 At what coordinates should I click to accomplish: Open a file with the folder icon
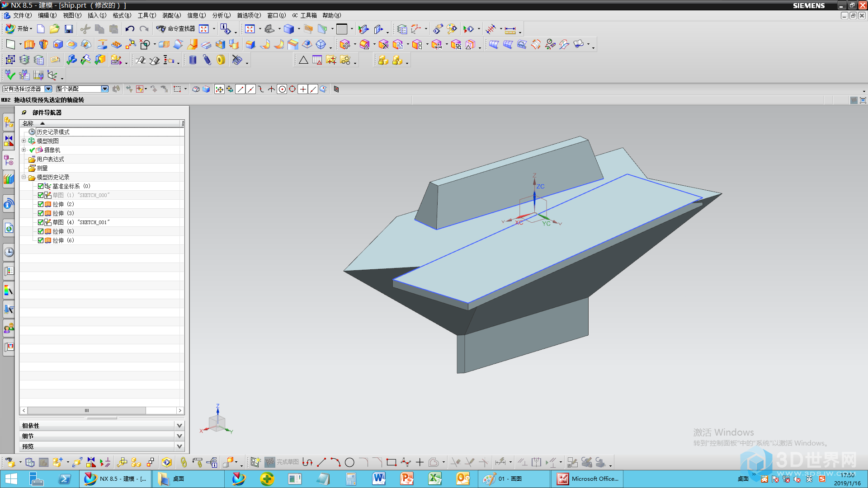point(54,29)
